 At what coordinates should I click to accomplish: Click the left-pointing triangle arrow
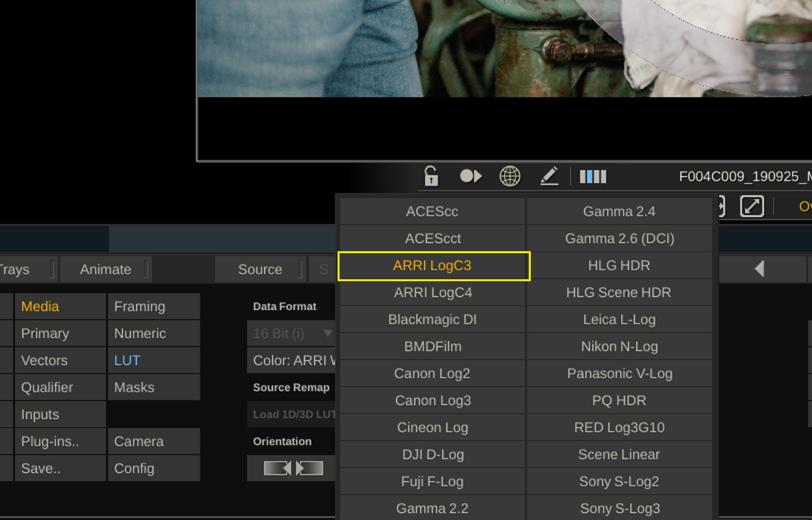[759, 268]
